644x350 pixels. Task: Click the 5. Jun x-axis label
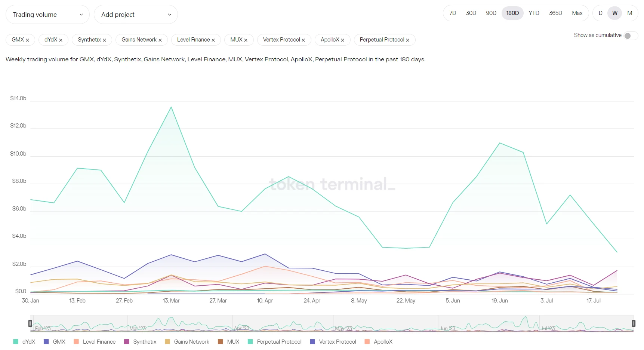point(453,301)
